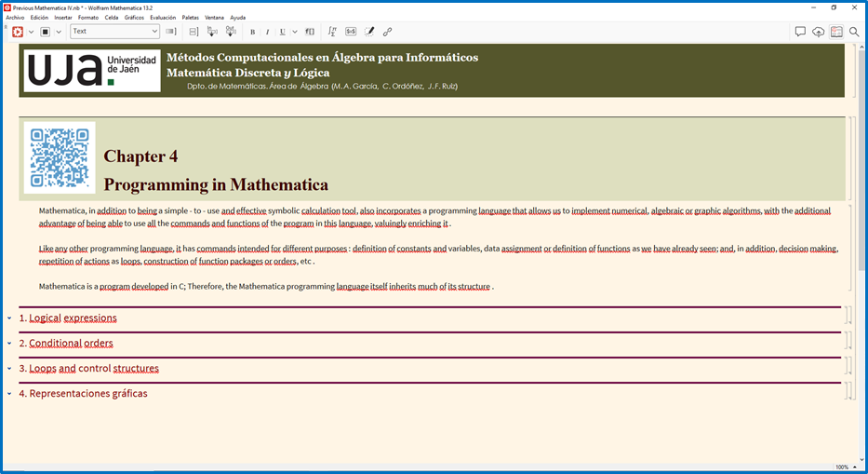Viewport: 868px width, 474px height.
Task: Open the Celda menu
Action: (112, 18)
